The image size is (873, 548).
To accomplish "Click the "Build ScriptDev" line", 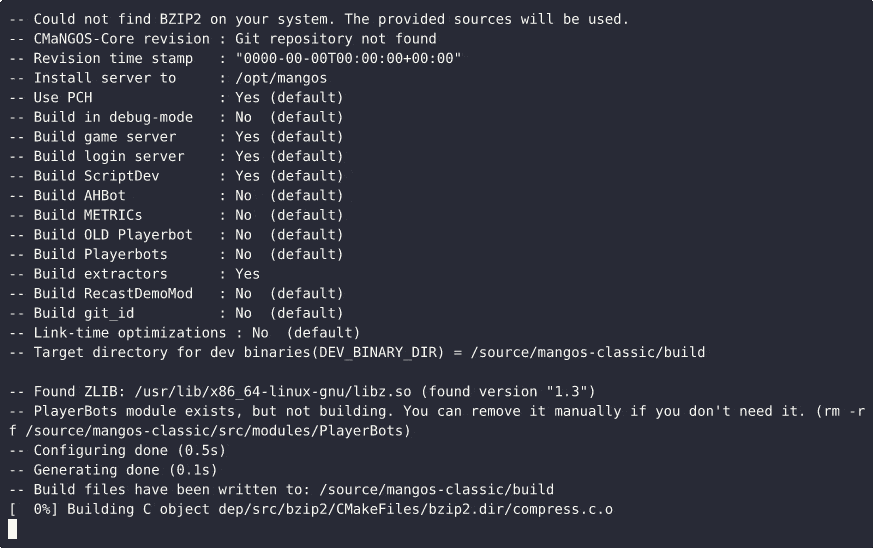I will (x=187, y=176).
